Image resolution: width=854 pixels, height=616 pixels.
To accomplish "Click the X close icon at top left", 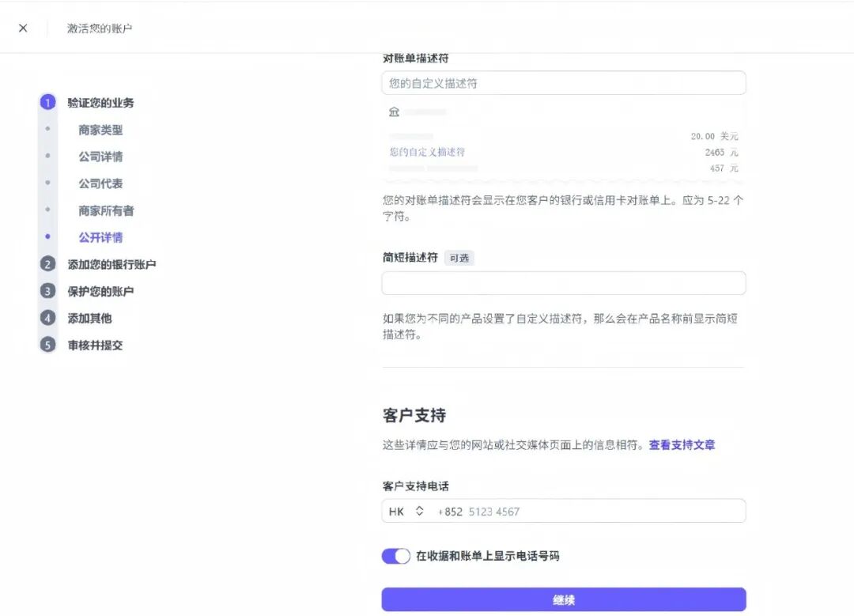I will [x=23, y=28].
